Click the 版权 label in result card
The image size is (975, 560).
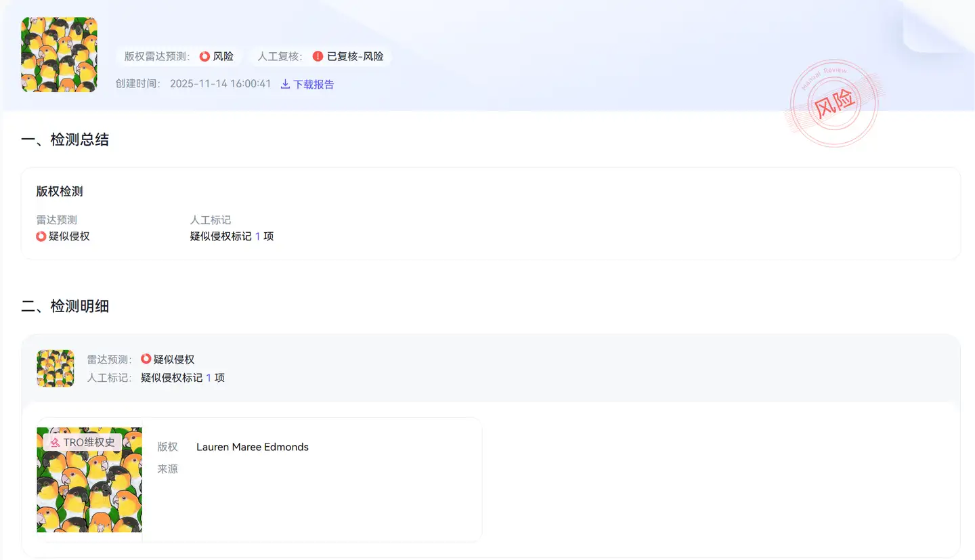coord(168,447)
